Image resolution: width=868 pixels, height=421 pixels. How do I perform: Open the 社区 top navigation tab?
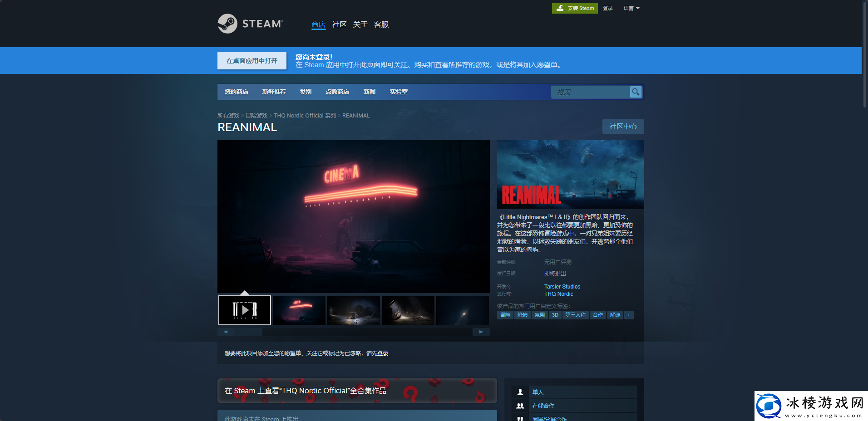tap(339, 24)
